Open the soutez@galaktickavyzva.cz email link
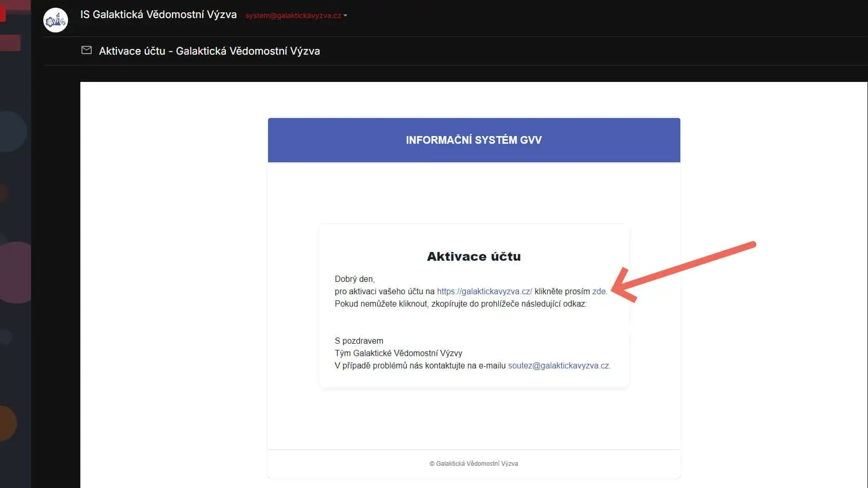 tap(558, 366)
